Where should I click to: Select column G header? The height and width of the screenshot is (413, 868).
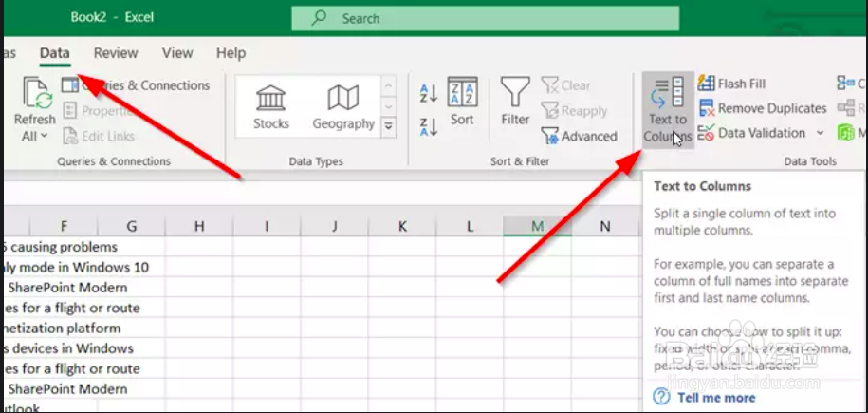click(x=131, y=226)
